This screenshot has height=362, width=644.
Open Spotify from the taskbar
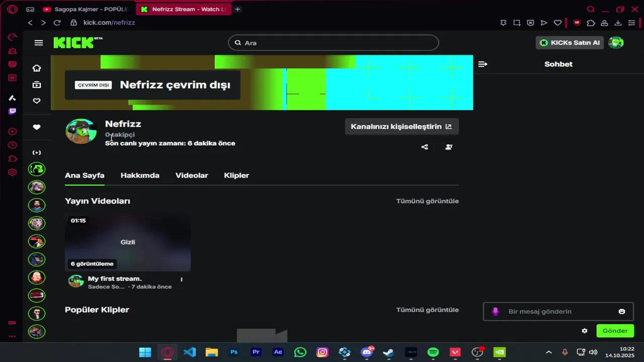pyautogui.click(x=433, y=352)
